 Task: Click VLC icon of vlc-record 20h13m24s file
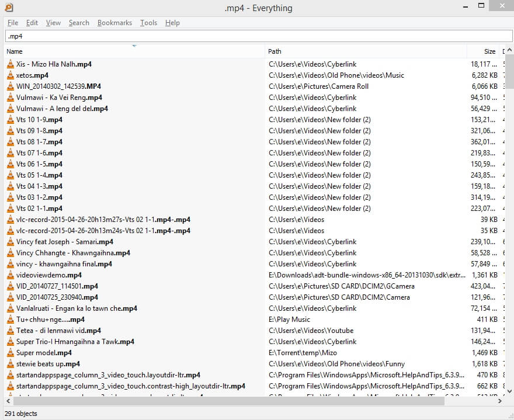(11, 231)
